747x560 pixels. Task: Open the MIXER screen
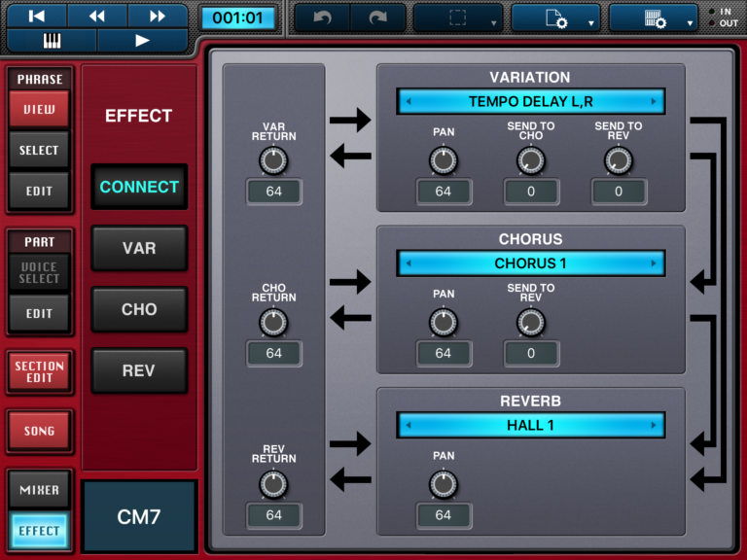pos(39,490)
